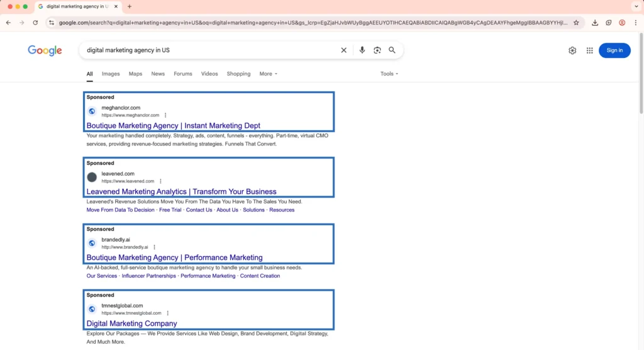Open the Chrome profile avatar
This screenshot has height=350, width=644.
click(x=622, y=23)
